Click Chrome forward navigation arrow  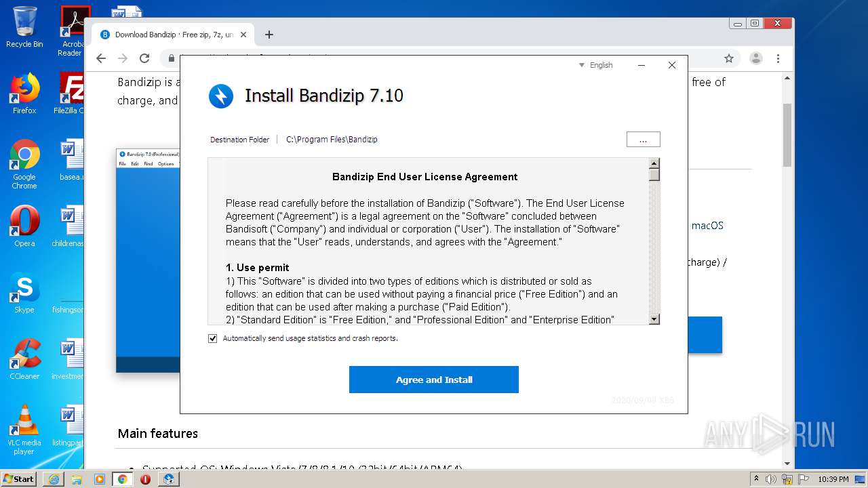point(123,58)
